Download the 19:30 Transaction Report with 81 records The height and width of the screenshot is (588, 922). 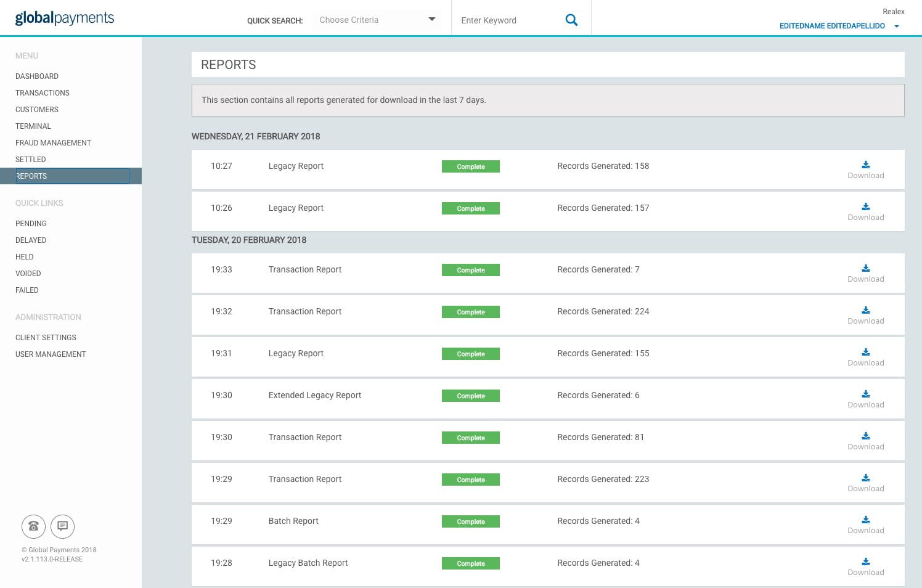[x=865, y=441]
